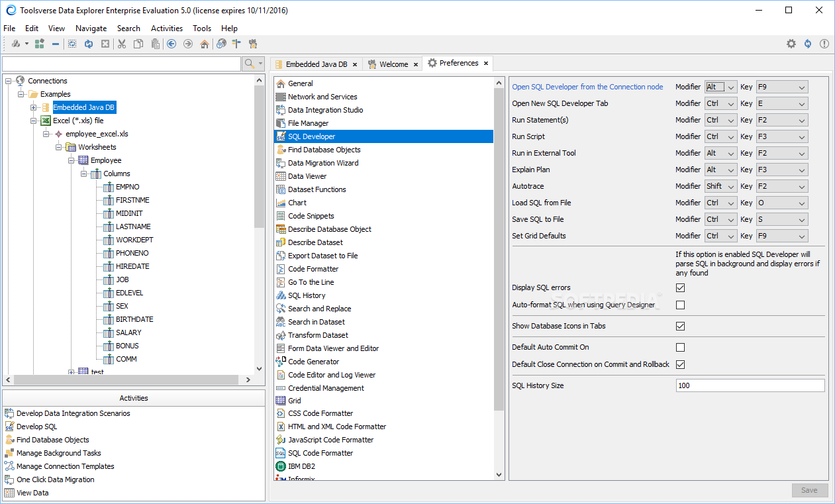Click the Develop SQL activity icon
This screenshot has height=504, width=835.
pos(9,427)
